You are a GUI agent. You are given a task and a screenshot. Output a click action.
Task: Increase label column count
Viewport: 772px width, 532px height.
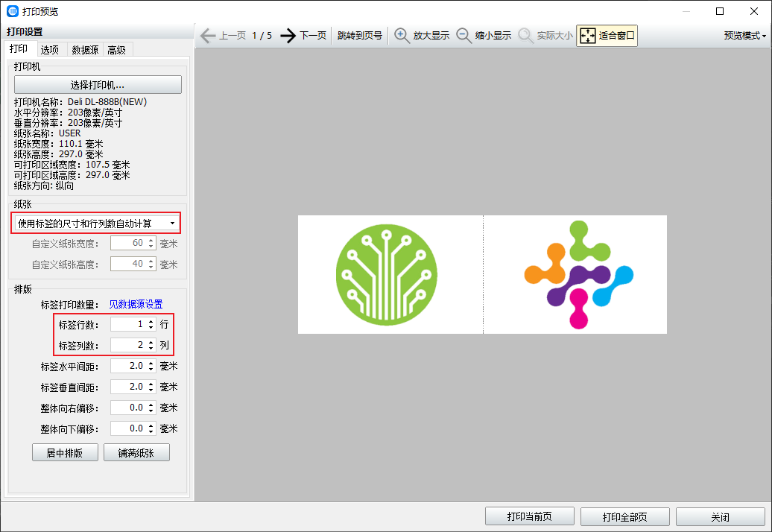[x=151, y=342]
